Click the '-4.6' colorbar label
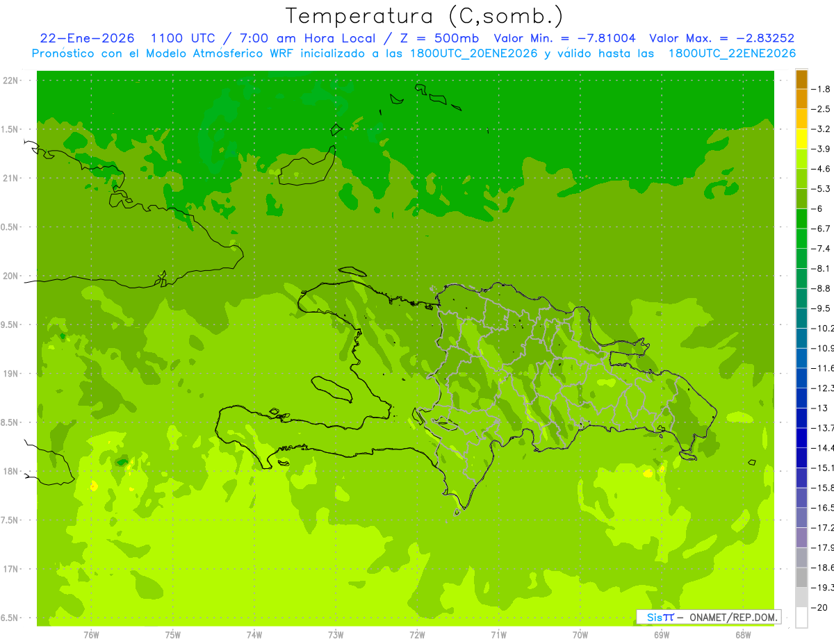Viewport: 834px width, 644px height. [822, 169]
